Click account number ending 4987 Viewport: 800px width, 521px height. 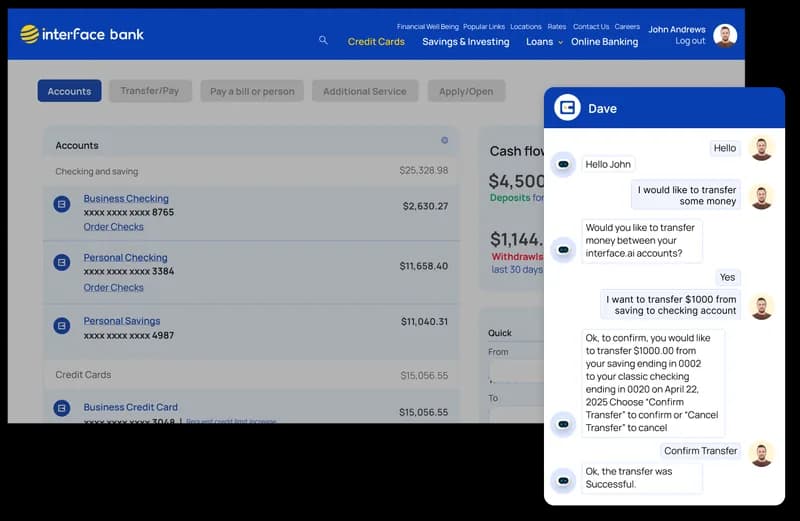click(129, 335)
